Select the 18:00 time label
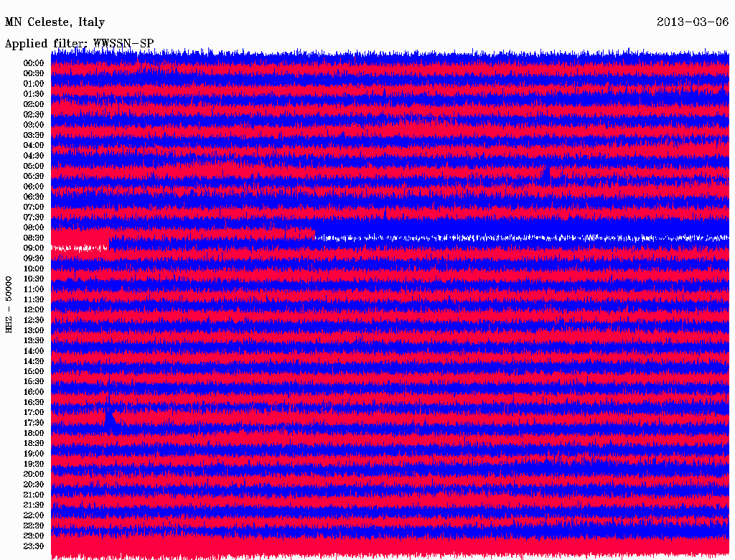This screenshot has width=735, height=560. [34, 433]
